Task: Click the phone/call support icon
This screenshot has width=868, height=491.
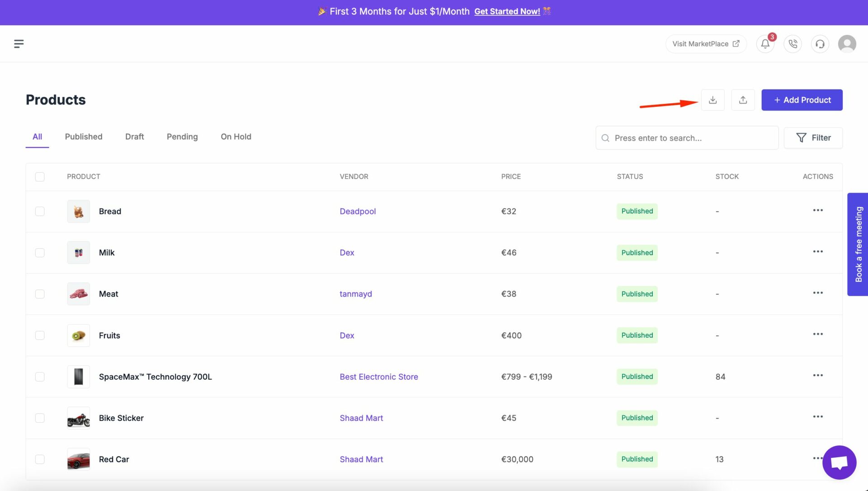Action: tap(793, 43)
